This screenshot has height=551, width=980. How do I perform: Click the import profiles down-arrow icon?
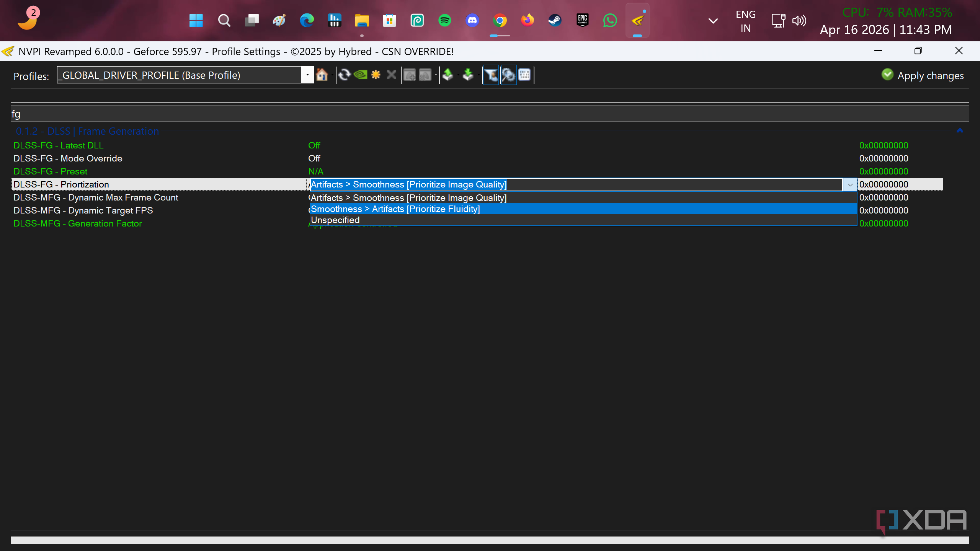tap(468, 75)
